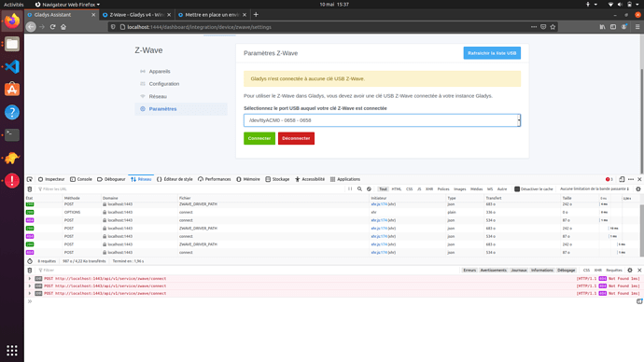Bookmark this page with star icon
The height and width of the screenshot is (362, 644).
point(553,27)
